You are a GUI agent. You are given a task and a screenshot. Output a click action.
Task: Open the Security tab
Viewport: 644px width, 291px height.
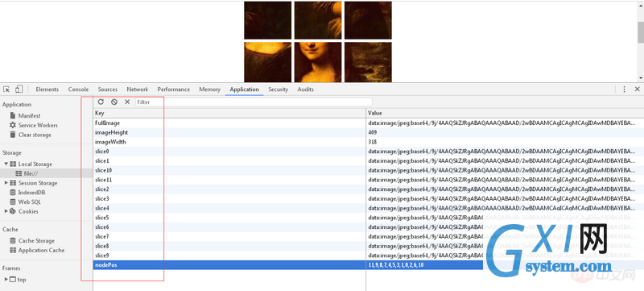(x=278, y=89)
